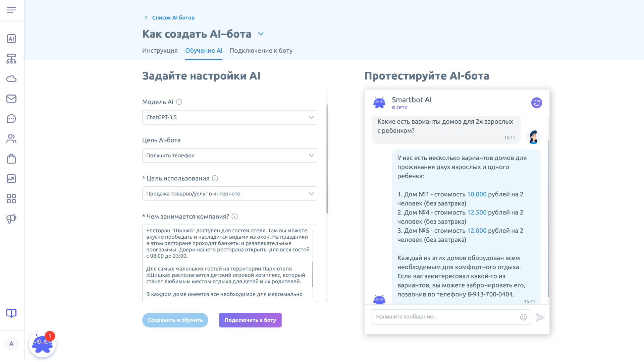Screen dimensions: 644x362
Task: Open the analytics chart sidebar icon
Action: 11,179
